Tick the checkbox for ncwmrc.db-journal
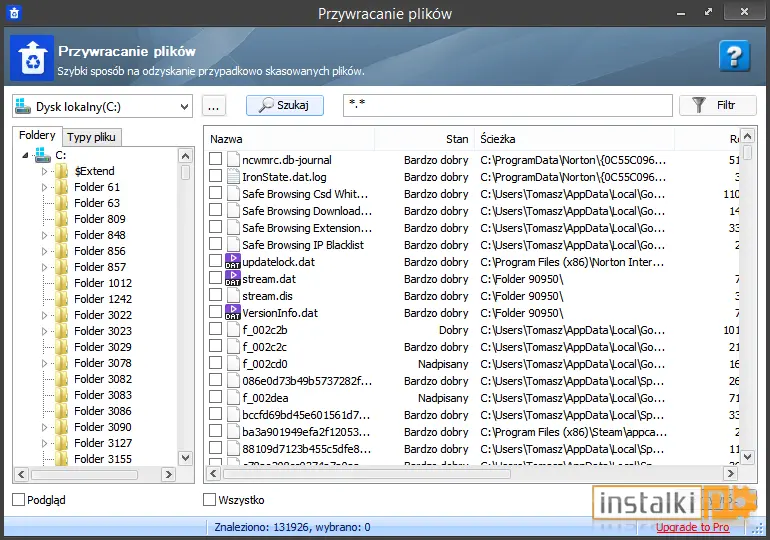 215,159
